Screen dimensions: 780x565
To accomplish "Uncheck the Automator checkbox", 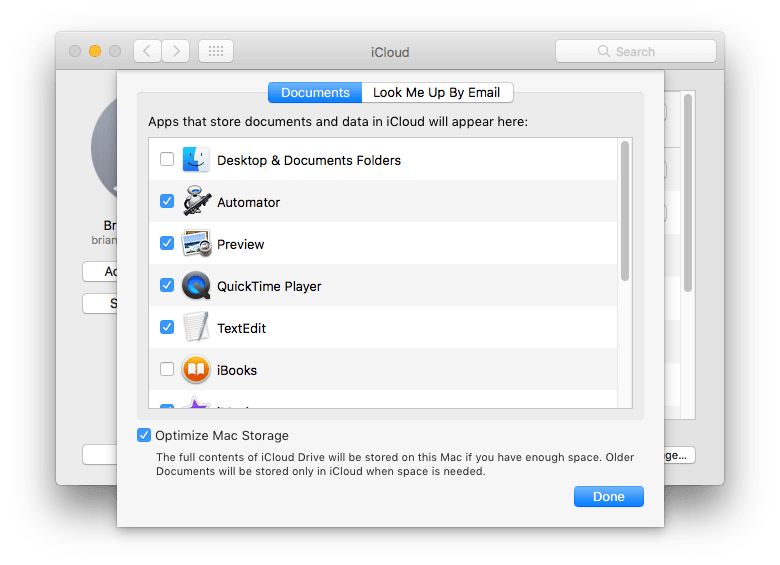I will click(x=167, y=202).
